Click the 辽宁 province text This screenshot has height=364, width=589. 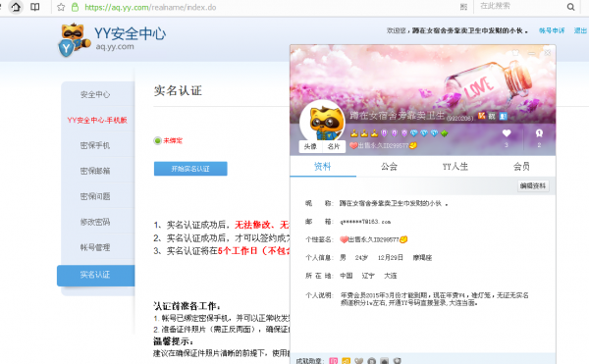point(368,276)
